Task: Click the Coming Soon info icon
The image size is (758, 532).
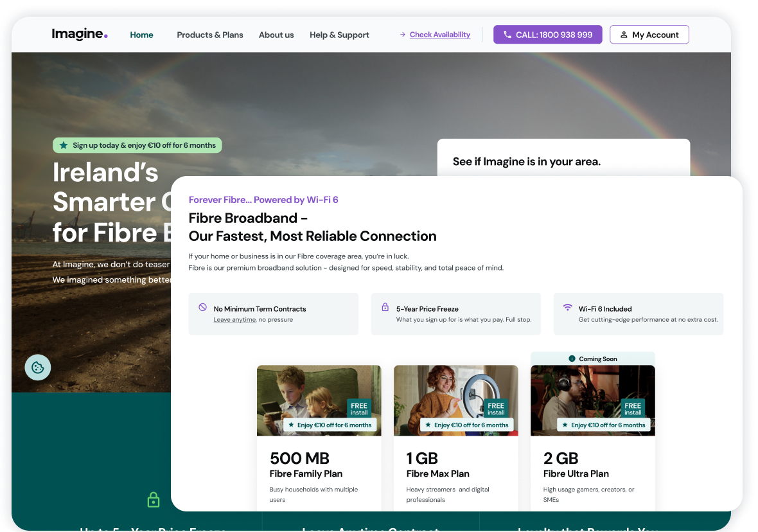Action: (572, 359)
